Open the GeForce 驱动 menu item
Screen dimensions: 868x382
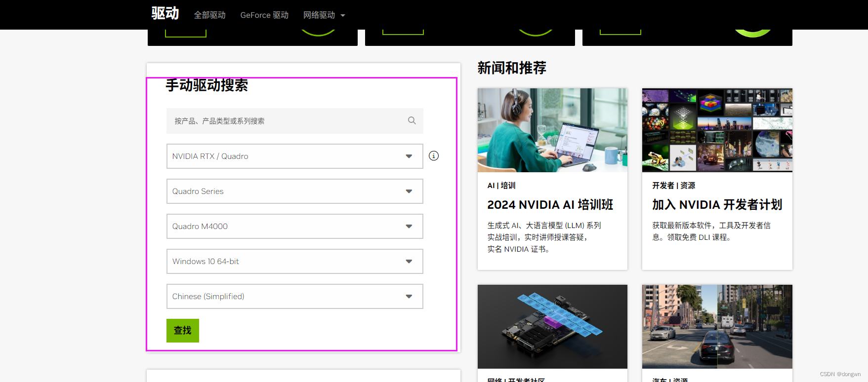[264, 15]
